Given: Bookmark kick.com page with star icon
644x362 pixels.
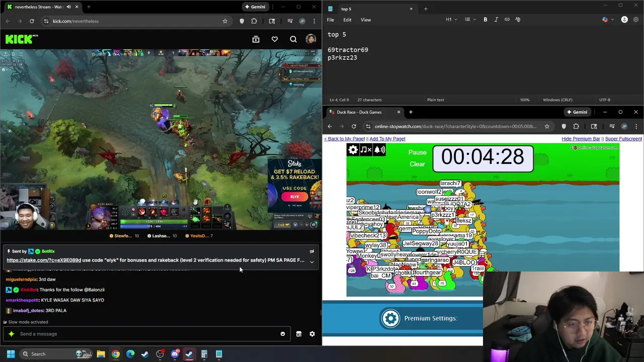Looking at the screenshot, I should (x=225, y=21).
